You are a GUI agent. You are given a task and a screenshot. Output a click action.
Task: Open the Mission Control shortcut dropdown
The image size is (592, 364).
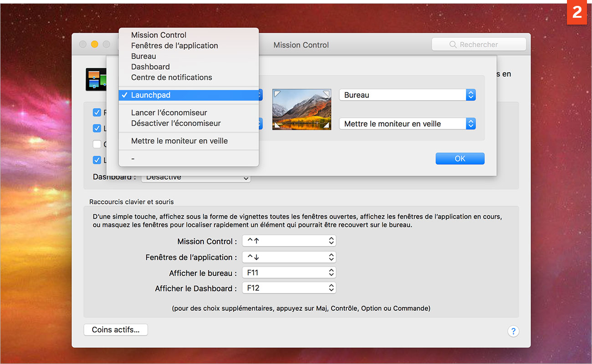click(289, 241)
